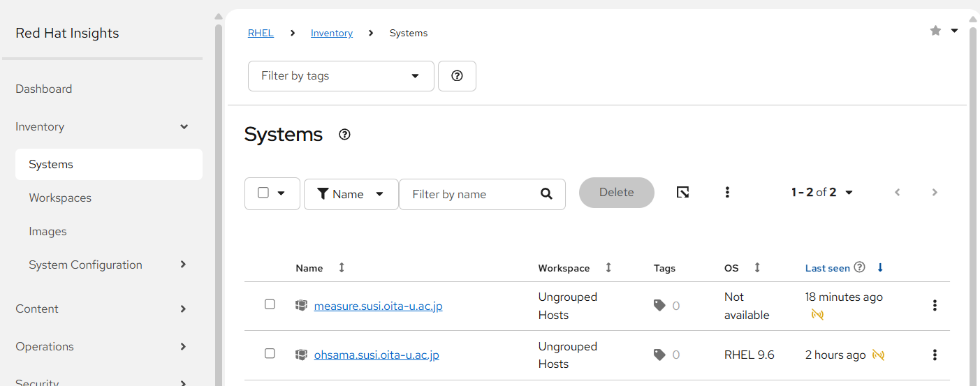Click the export icon beside Delete
This screenshot has height=386, width=980.
[683, 192]
